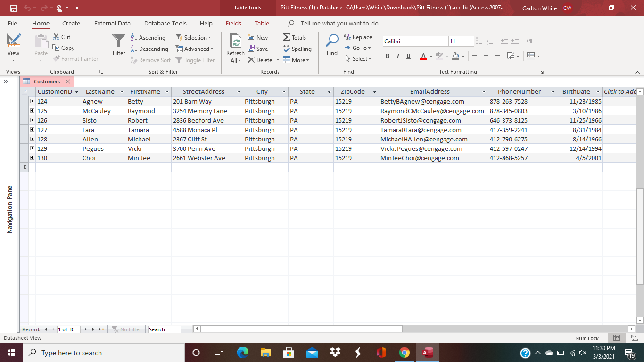Screen dimensions: 644x362
Task: Click the Find magnifier icon
Action: tap(332, 42)
